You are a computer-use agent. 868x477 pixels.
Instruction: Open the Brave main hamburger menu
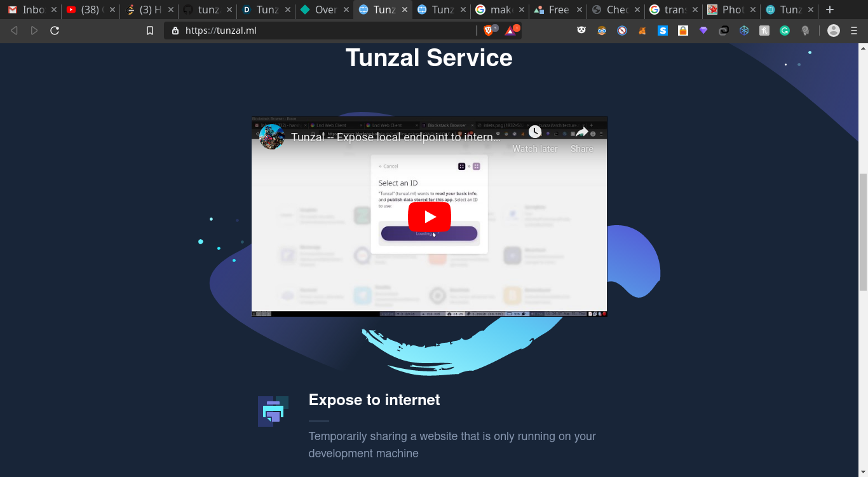click(x=854, y=31)
